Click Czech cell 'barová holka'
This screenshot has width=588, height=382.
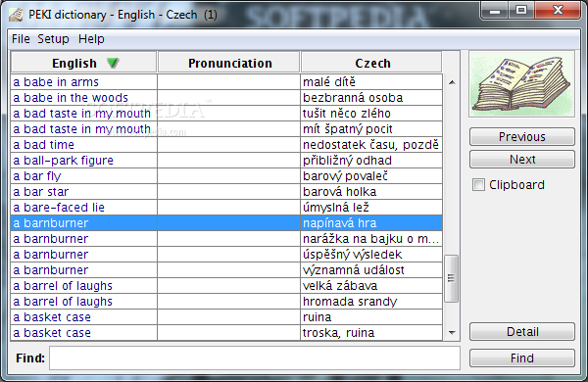click(371, 192)
